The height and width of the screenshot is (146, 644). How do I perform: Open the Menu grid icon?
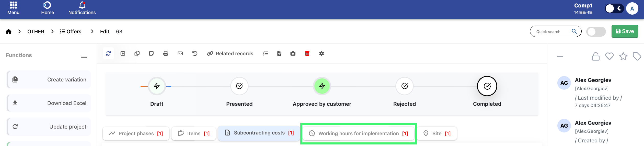point(13,5)
